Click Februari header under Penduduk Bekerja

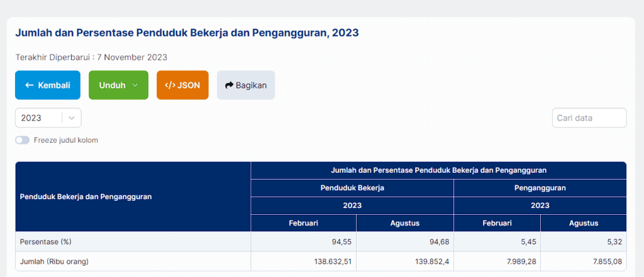303,223
